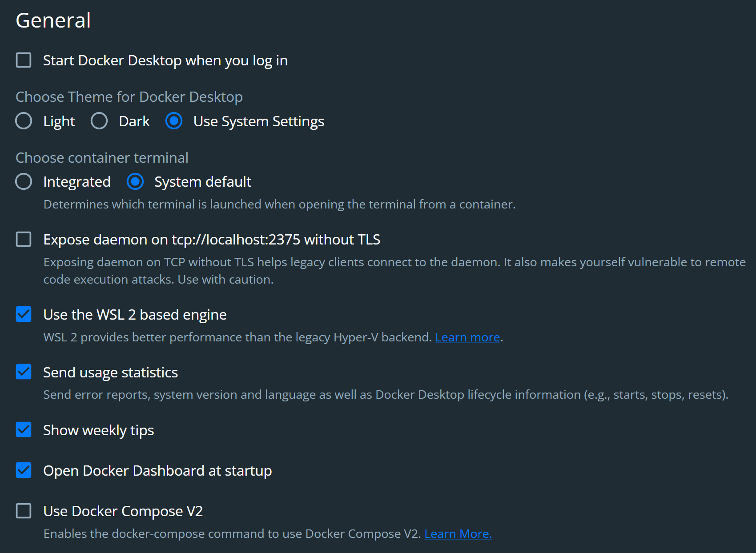Screen dimensions: 756x553
Task: Select the Integrated container terminal
Action: tap(24, 181)
